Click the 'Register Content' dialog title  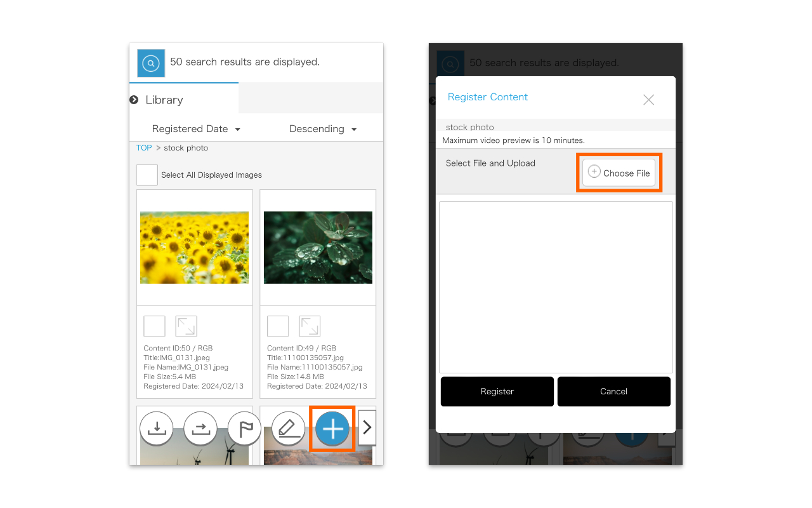[x=488, y=97]
